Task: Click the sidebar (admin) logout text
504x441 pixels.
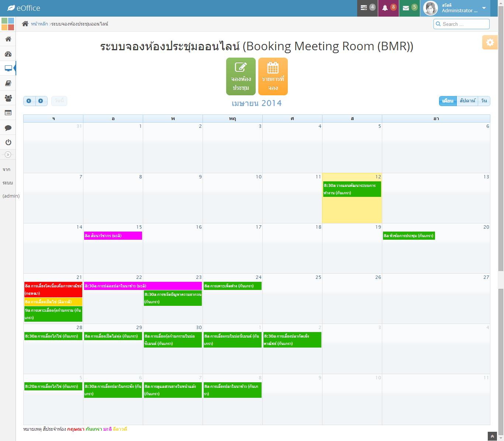Action: click(x=11, y=196)
